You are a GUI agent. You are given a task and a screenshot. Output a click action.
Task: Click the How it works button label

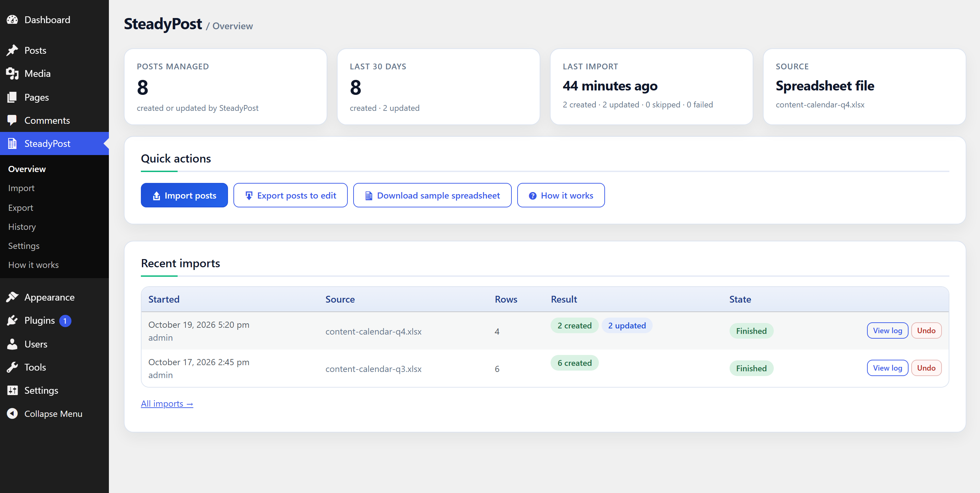point(567,196)
